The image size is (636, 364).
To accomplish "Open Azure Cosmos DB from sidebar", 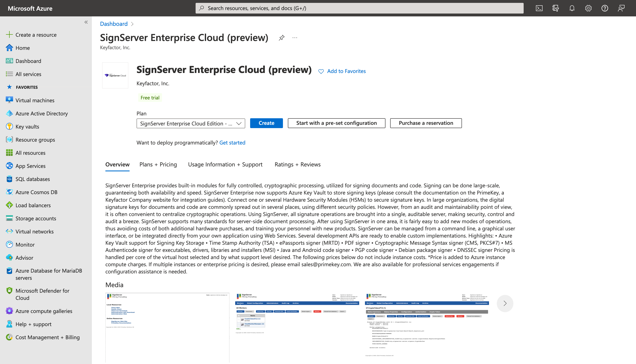I will (x=36, y=192).
